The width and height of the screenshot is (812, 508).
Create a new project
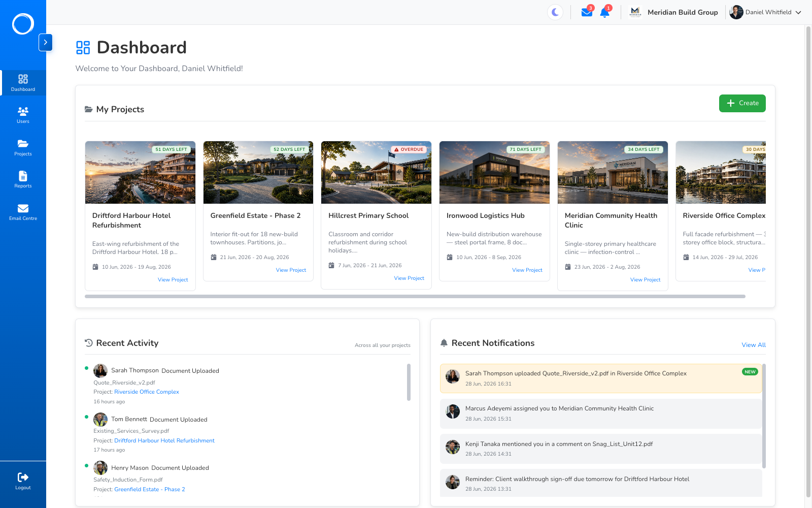click(742, 103)
